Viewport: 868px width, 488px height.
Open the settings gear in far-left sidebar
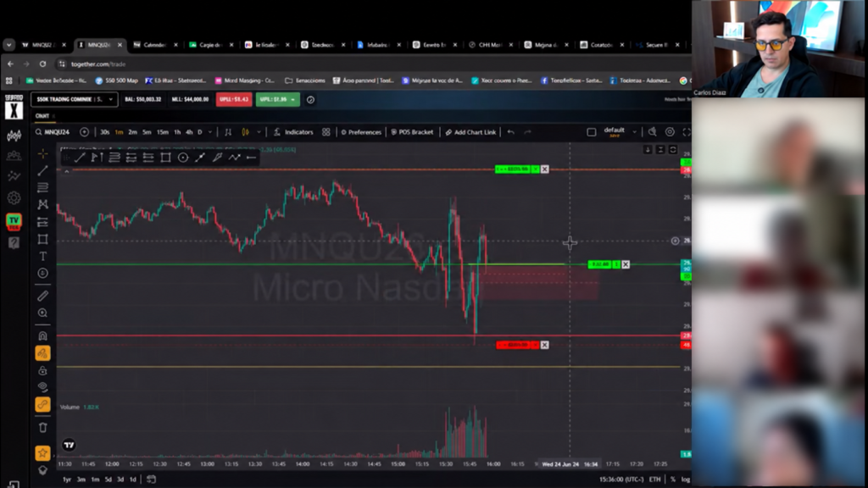(x=14, y=197)
